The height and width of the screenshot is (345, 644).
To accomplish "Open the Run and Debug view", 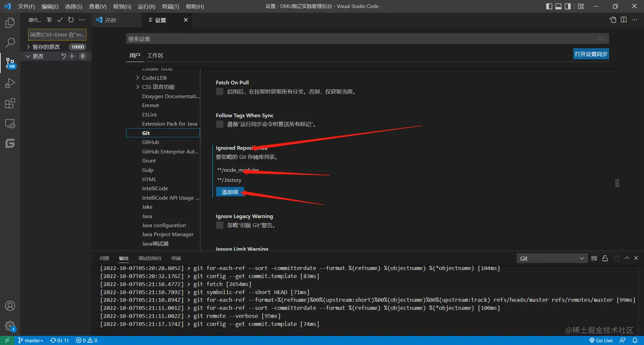I will [x=10, y=83].
